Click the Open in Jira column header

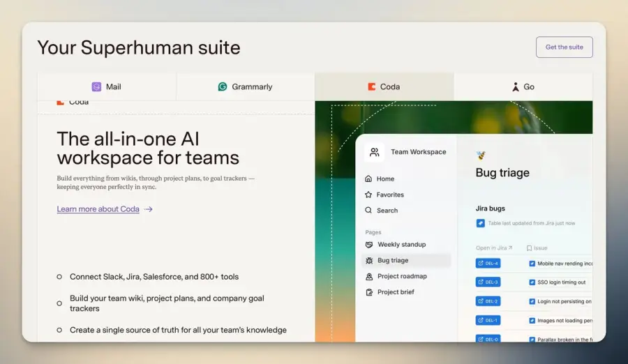[494, 248]
